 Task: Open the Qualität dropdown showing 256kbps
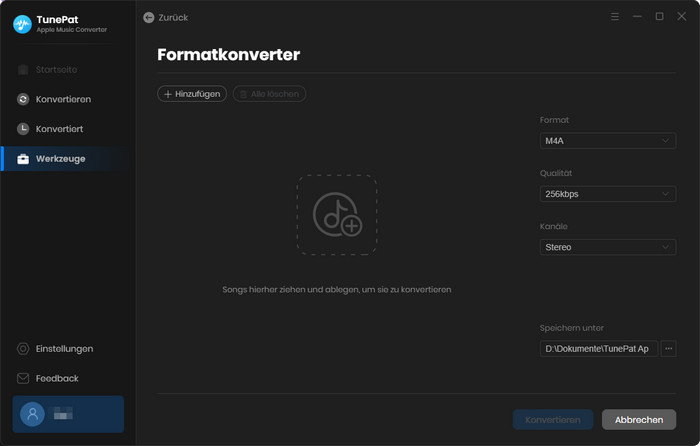pyautogui.click(x=608, y=194)
